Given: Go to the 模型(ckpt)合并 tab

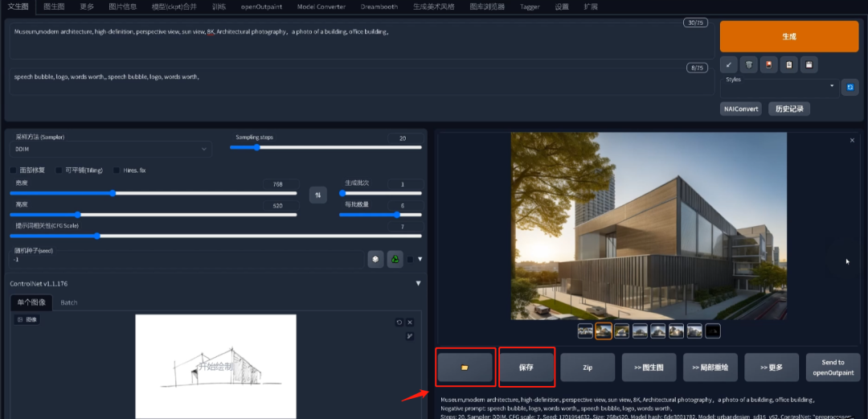Looking at the screenshot, I should pyautogui.click(x=174, y=6).
